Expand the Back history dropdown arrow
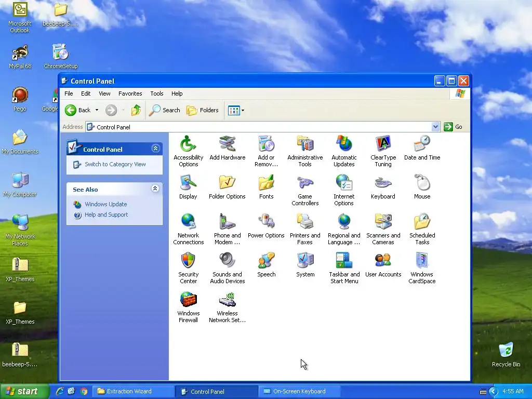The width and height of the screenshot is (532, 399). click(x=97, y=110)
